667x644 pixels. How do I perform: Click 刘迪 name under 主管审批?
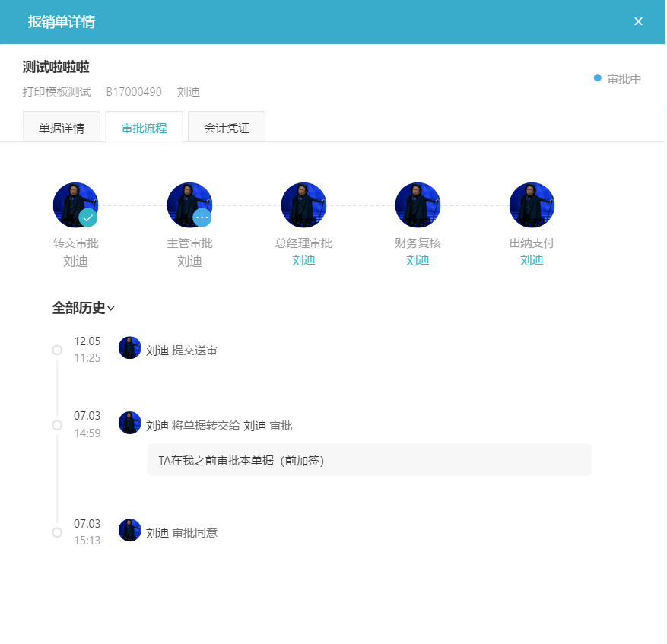tap(189, 261)
